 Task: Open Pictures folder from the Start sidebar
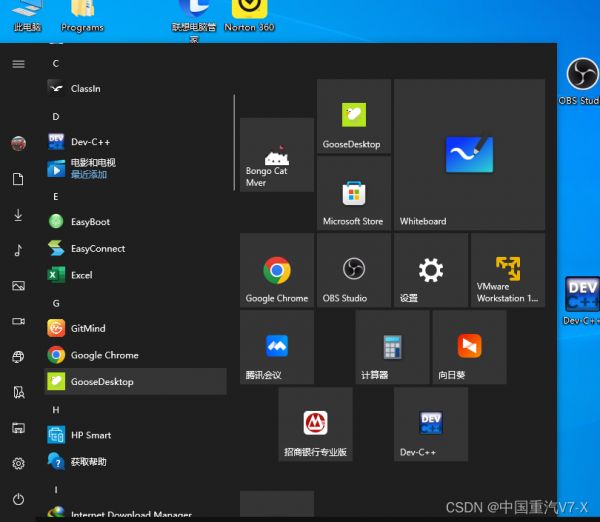[18, 285]
